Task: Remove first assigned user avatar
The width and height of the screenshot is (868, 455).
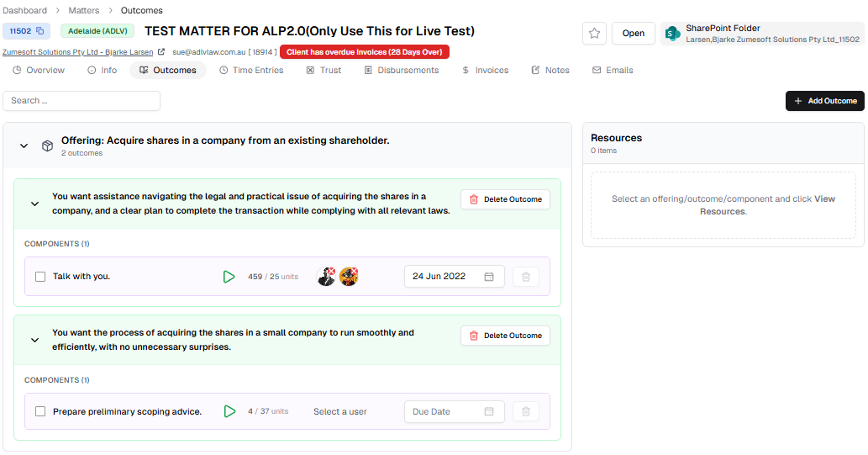Action: click(x=330, y=272)
